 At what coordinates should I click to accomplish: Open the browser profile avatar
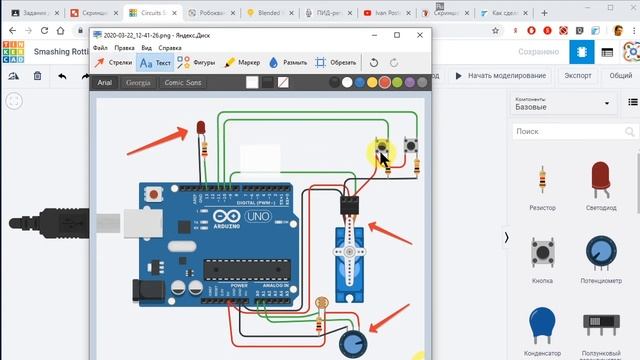(x=618, y=31)
